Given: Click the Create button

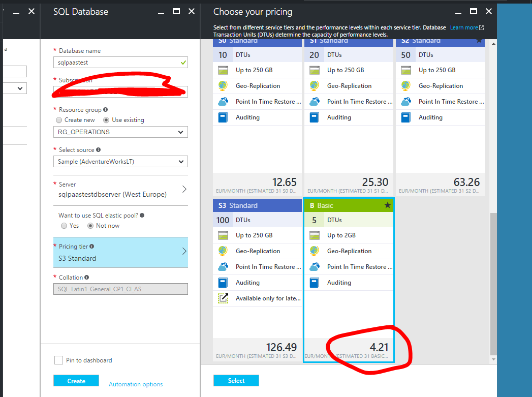Looking at the screenshot, I should coord(76,380).
